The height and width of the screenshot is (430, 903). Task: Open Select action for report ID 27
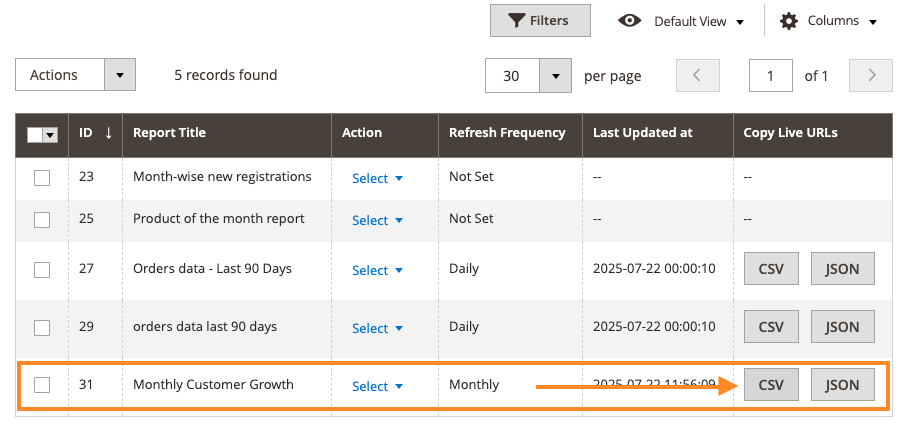click(377, 271)
